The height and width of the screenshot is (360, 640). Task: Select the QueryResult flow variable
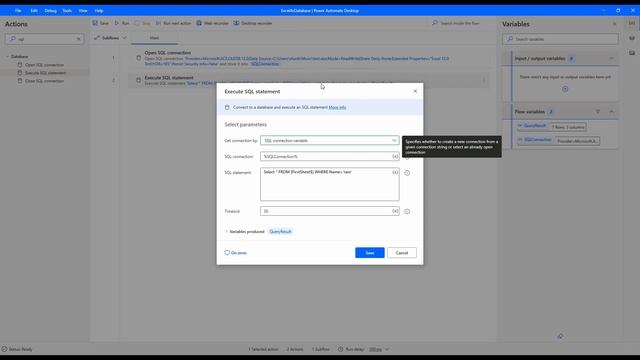(552, 127)
